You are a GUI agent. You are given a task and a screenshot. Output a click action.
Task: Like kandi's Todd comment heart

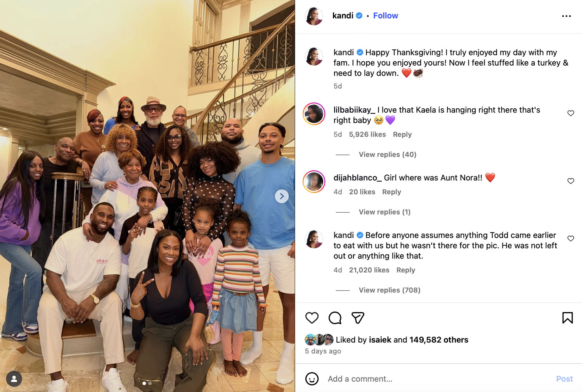tap(571, 239)
